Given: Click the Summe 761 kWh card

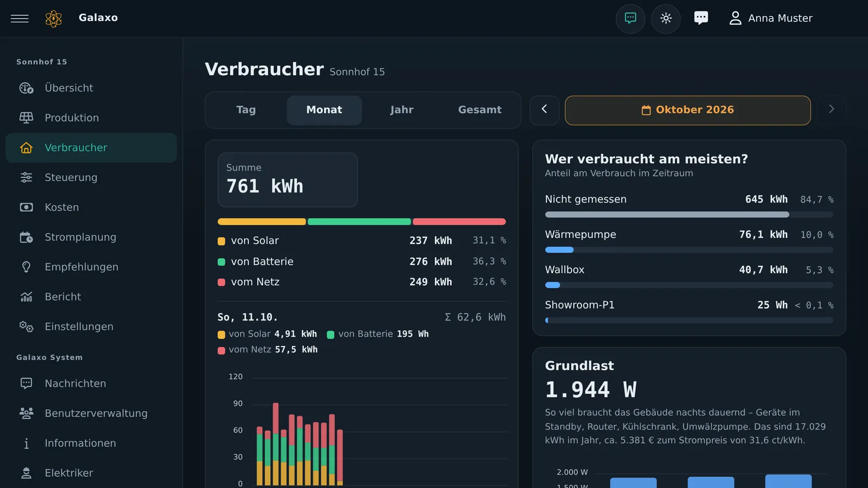Looking at the screenshot, I should 288,179.
